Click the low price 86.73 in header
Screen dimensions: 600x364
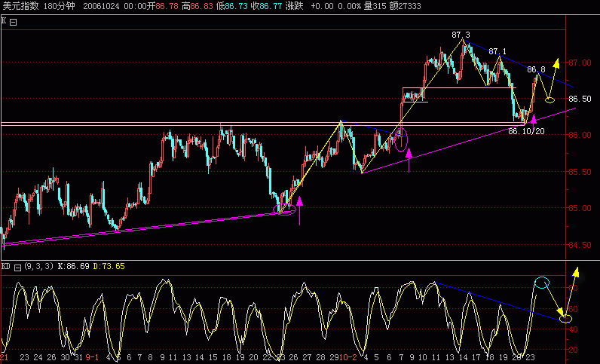click(x=236, y=6)
